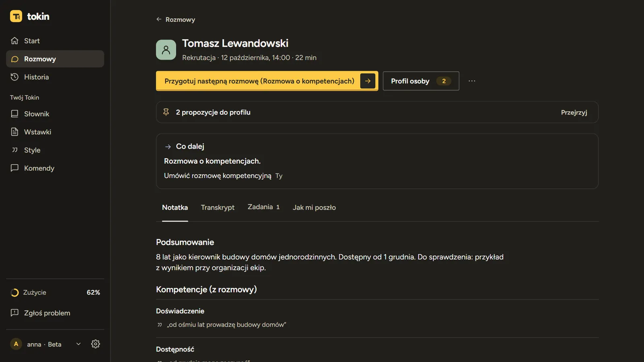Click the Podsumowanie heading

point(185,242)
